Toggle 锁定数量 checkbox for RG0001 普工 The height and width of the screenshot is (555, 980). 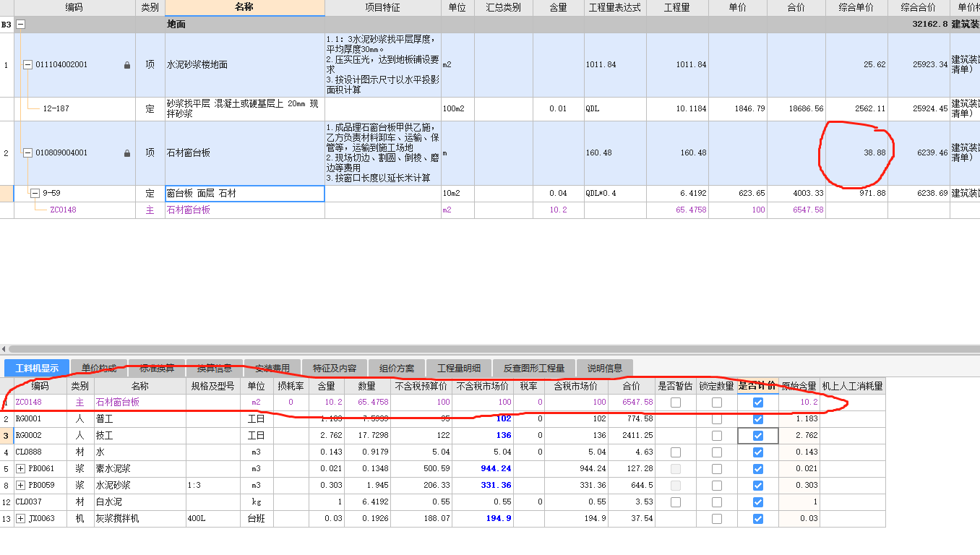click(717, 419)
